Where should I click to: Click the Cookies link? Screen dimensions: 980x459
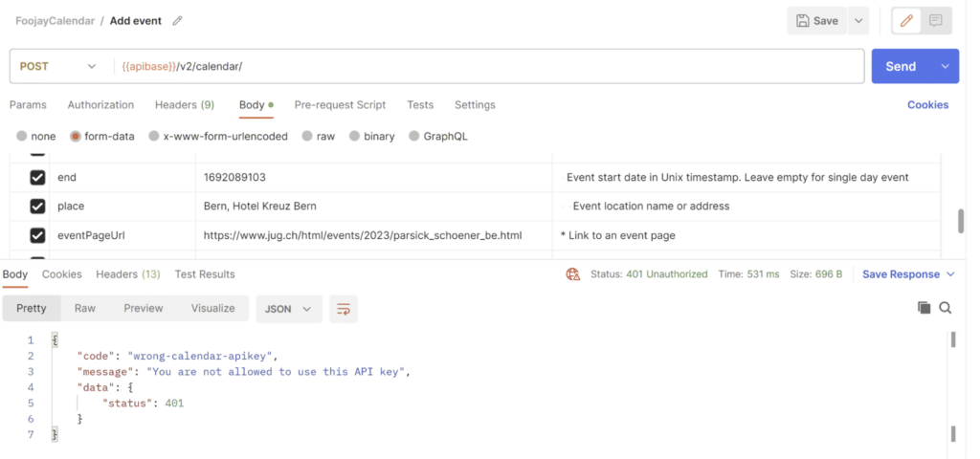pyautogui.click(x=927, y=105)
